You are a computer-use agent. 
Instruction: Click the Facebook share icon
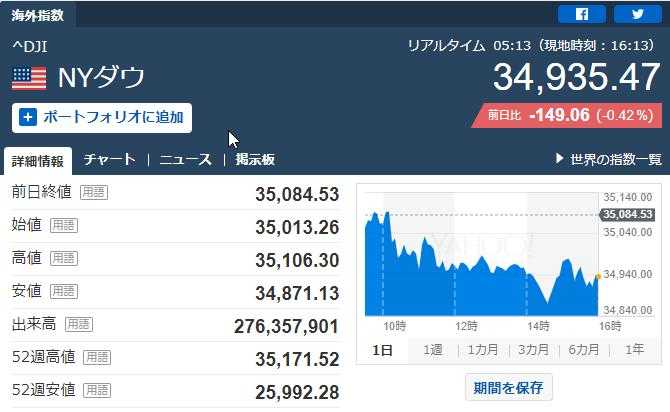pos(581,14)
